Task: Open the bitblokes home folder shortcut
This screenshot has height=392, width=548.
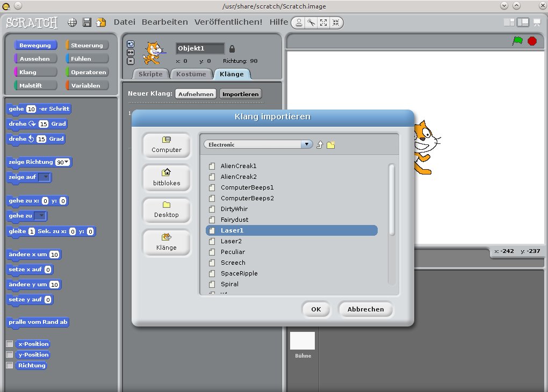Action: (166, 178)
